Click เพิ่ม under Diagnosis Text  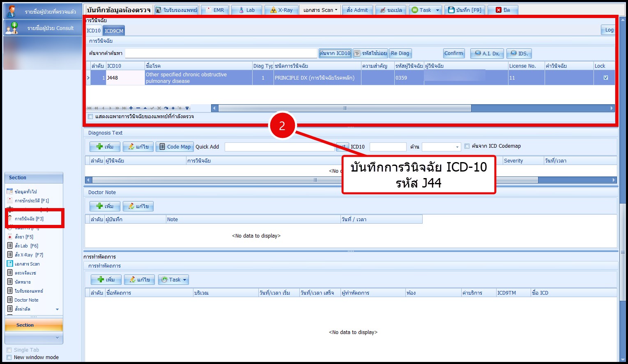pos(105,147)
